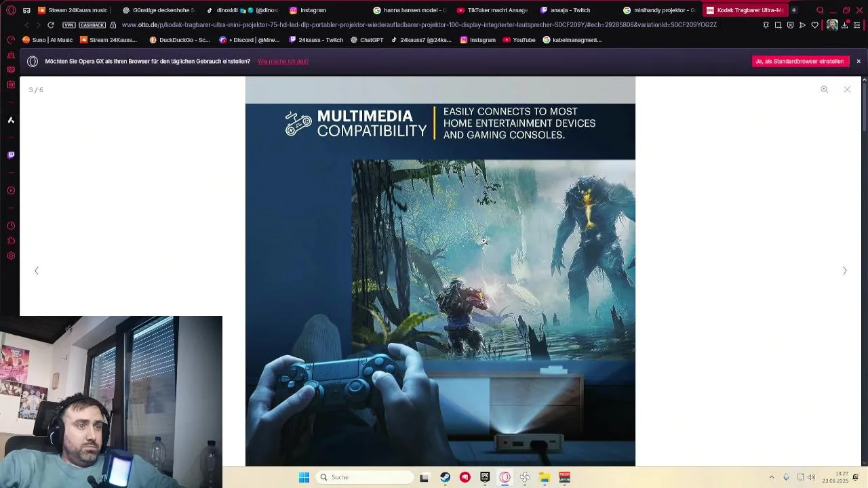Open history clock icon in sidebar
This screenshot has height=488, width=868.
[11, 226]
